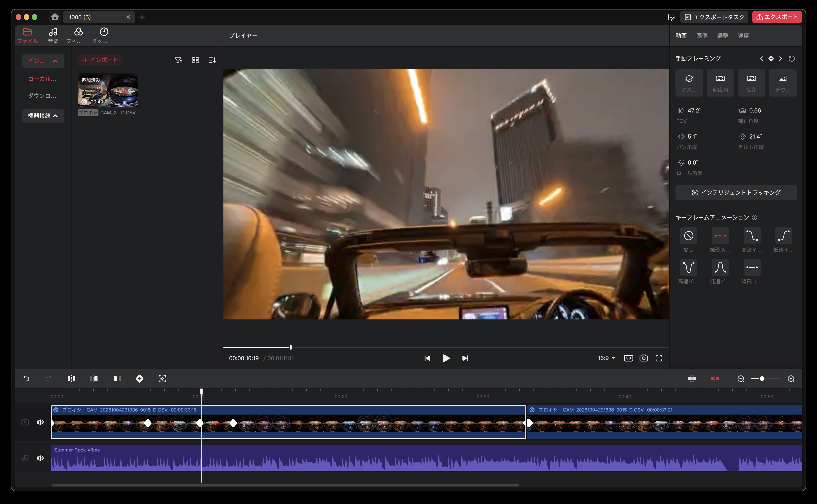The image size is (817, 504).
Task: Open the 16:9 aspect ratio dropdown
Action: pos(606,358)
